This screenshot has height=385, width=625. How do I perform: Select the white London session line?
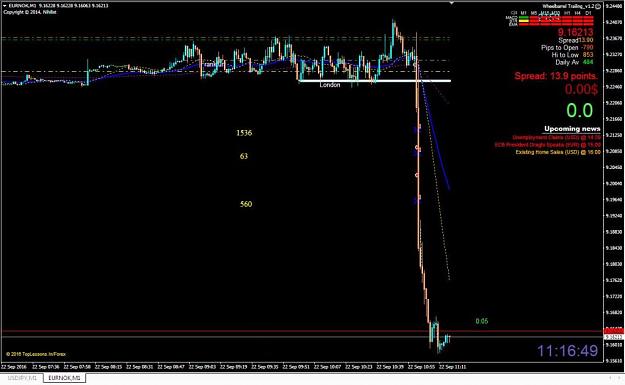(375, 81)
